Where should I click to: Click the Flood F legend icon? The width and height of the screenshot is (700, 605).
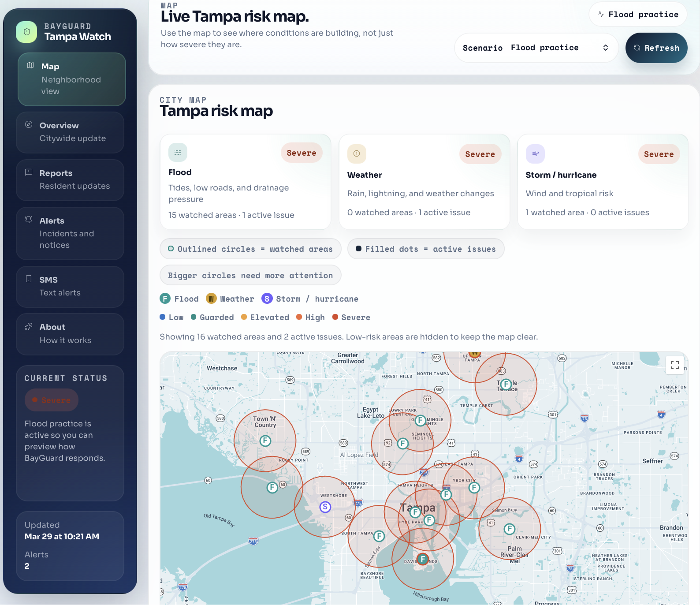coord(165,299)
